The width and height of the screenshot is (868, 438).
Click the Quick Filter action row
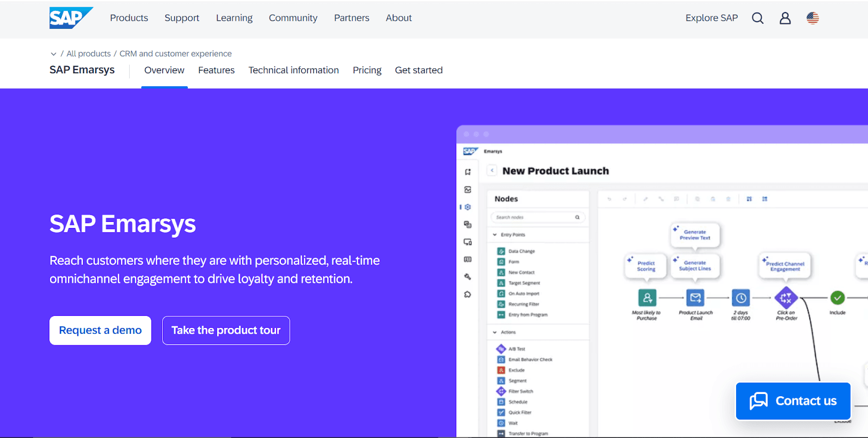coord(514,412)
